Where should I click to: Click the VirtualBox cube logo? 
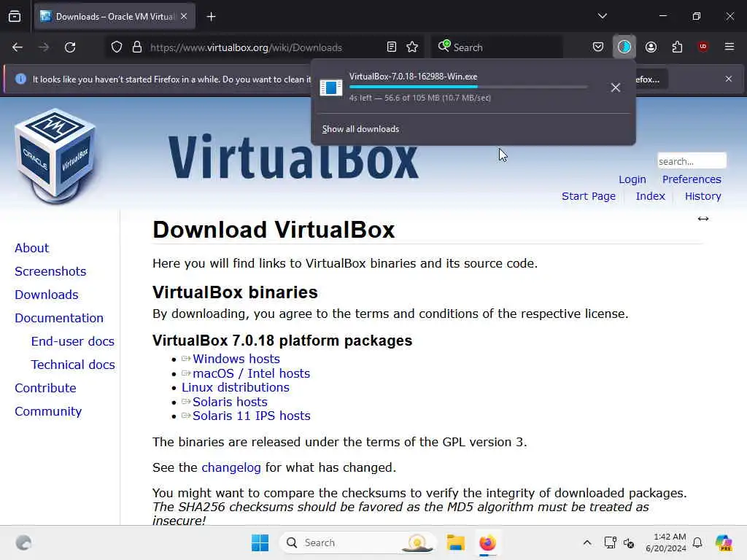coord(55,156)
